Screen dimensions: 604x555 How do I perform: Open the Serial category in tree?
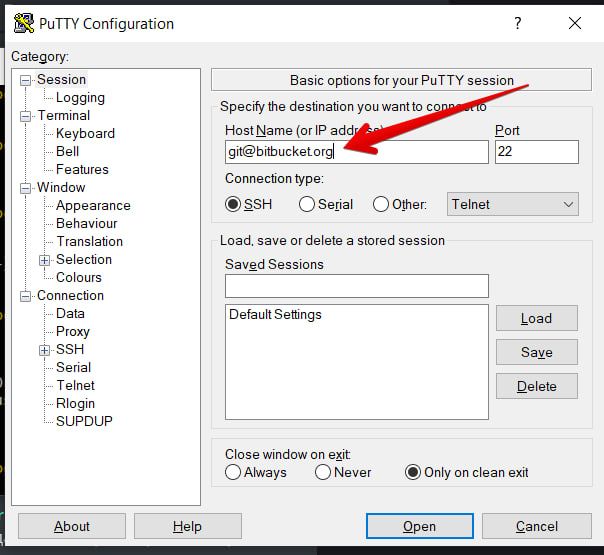point(73,367)
